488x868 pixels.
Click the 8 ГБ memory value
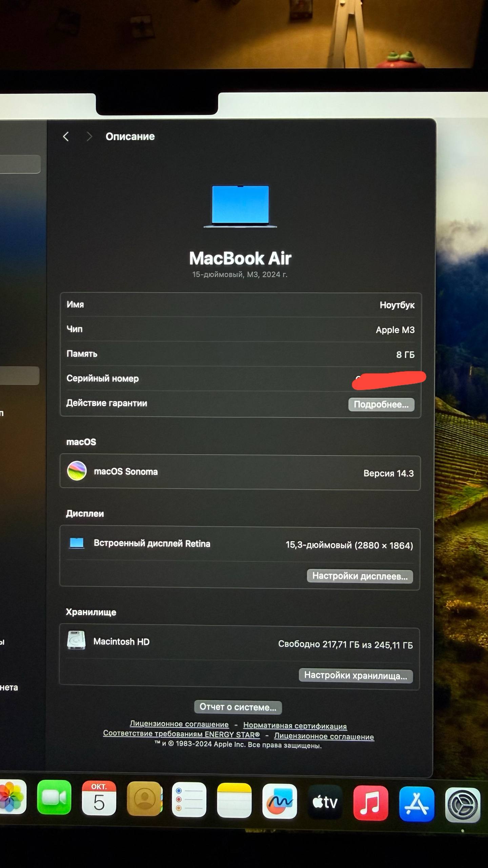click(405, 355)
